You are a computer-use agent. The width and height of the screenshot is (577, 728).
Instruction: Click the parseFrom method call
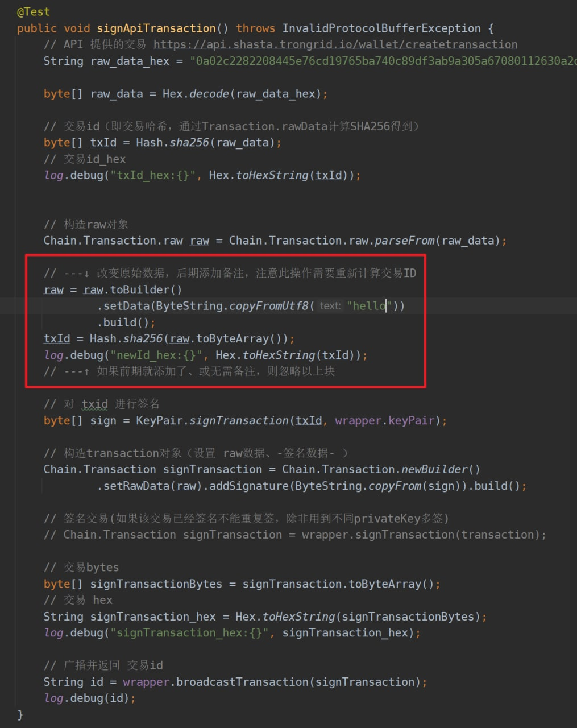tap(405, 241)
